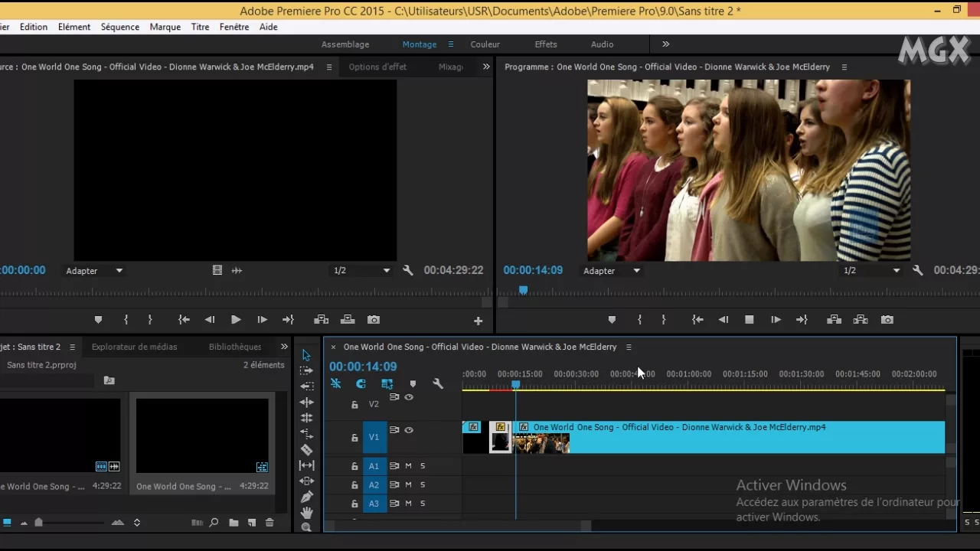This screenshot has height=551, width=980.
Task: Open Program monitor panel menu
Action: pyautogui.click(x=844, y=67)
